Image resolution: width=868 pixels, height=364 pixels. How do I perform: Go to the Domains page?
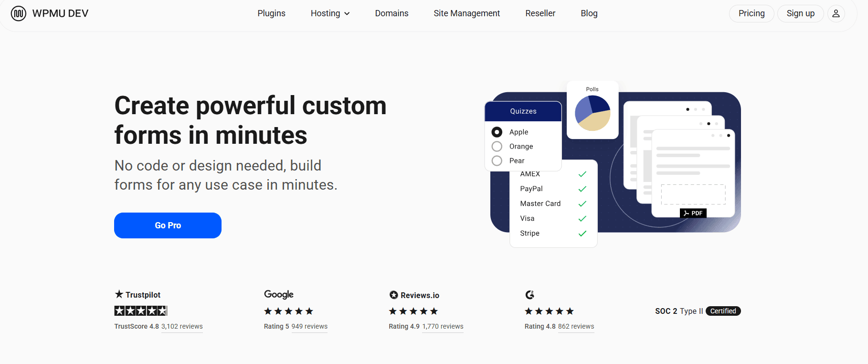[x=392, y=13]
